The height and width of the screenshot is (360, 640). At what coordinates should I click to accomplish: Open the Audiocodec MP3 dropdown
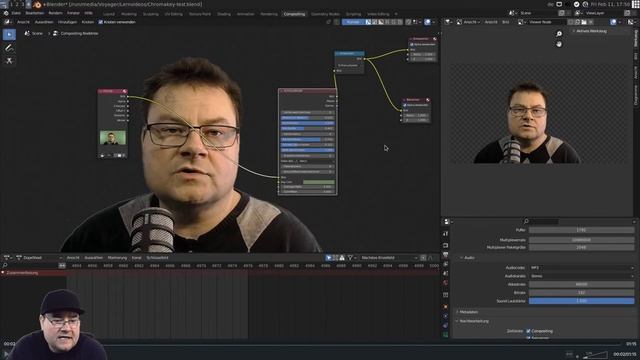tap(582, 268)
